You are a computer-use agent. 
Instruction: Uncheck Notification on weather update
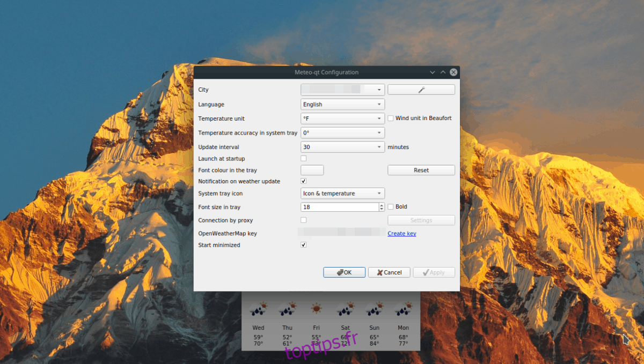click(304, 182)
